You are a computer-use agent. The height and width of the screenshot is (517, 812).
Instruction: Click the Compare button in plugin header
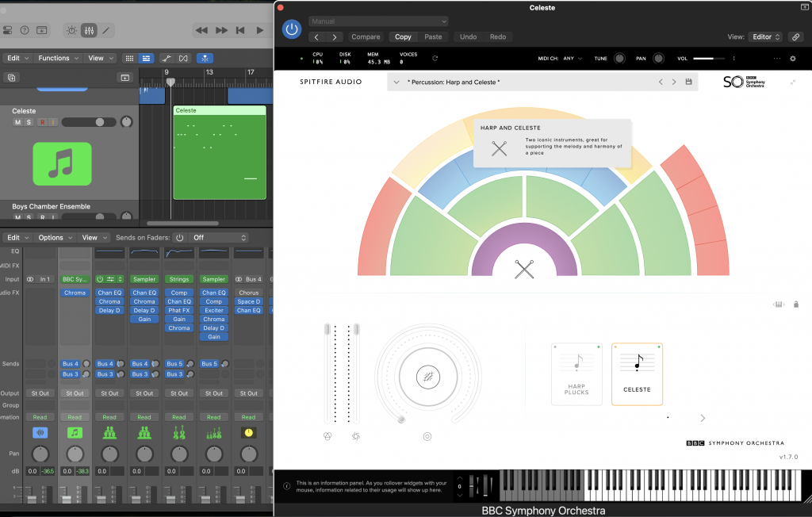pyautogui.click(x=366, y=36)
